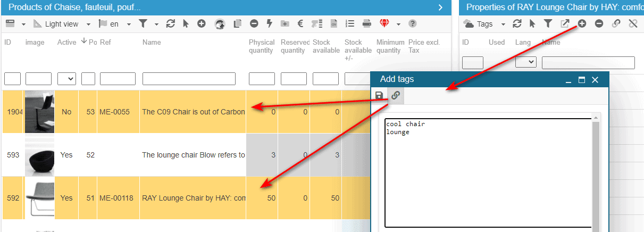Click the euro price icon
This screenshot has height=232, width=644.
pos(300,24)
